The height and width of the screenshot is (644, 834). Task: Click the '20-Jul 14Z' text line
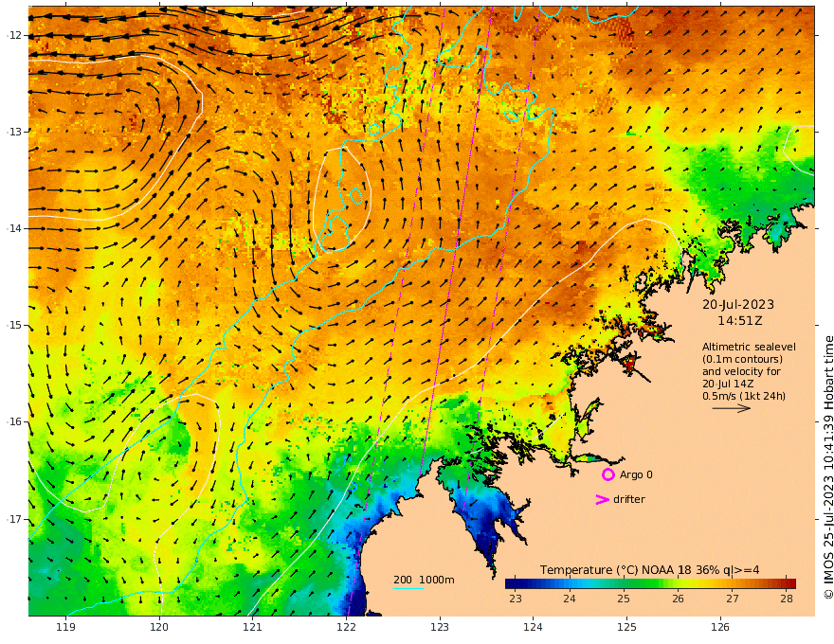pyautogui.click(x=728, y=384)
